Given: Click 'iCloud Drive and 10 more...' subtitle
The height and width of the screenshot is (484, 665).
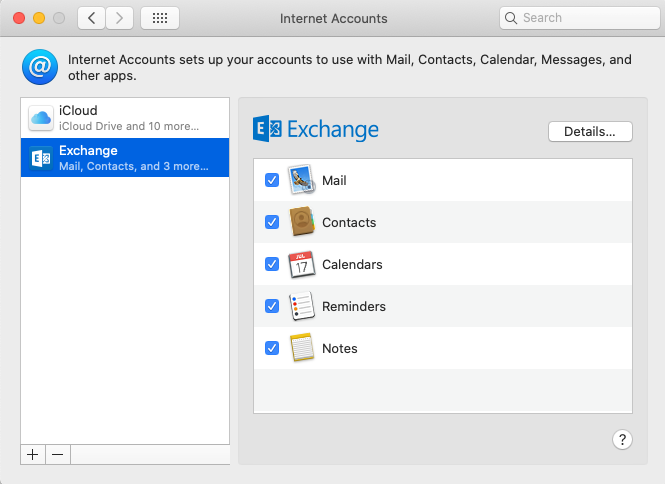Looking at the screenshot, I should click(129, 126).
